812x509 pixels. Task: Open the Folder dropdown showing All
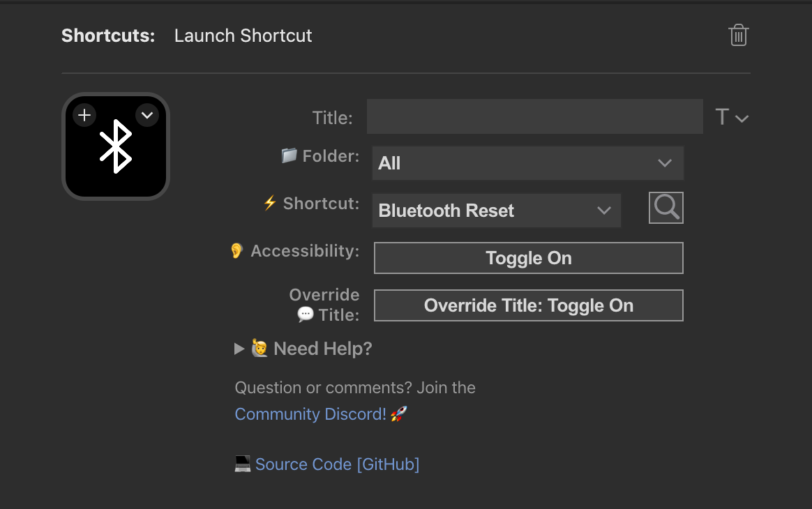click(x=527, y=163)
